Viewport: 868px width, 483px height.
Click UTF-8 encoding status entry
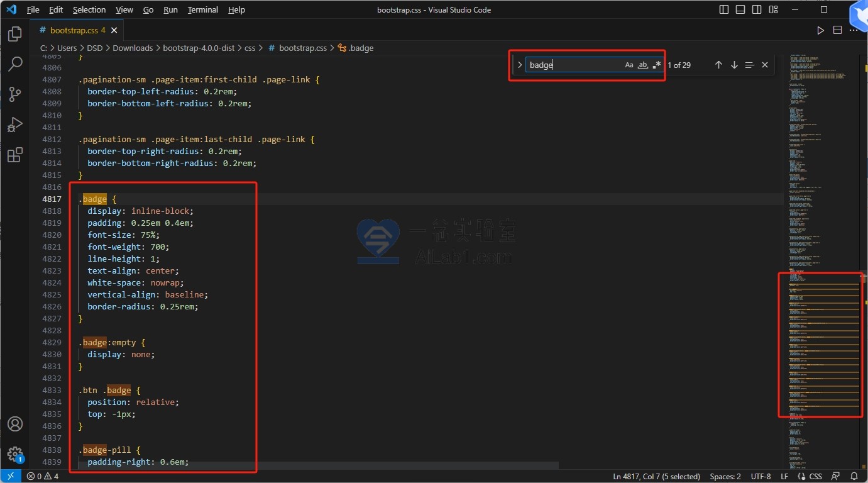[x=761, y=477]
